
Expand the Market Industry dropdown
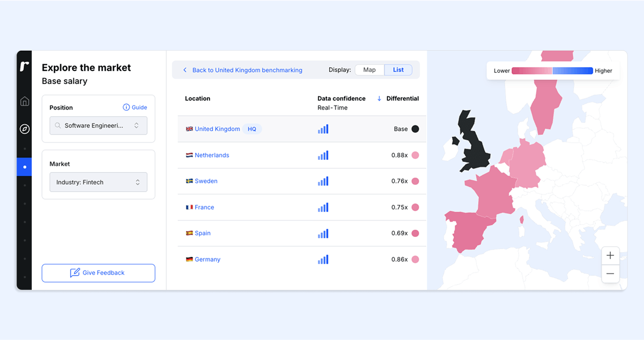coord(98,182)
